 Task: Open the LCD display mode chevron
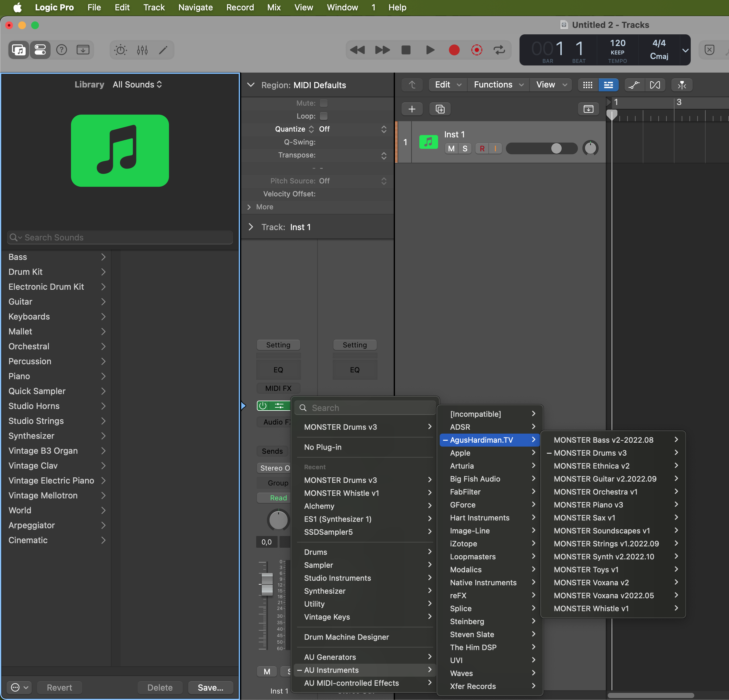point(685,50)
